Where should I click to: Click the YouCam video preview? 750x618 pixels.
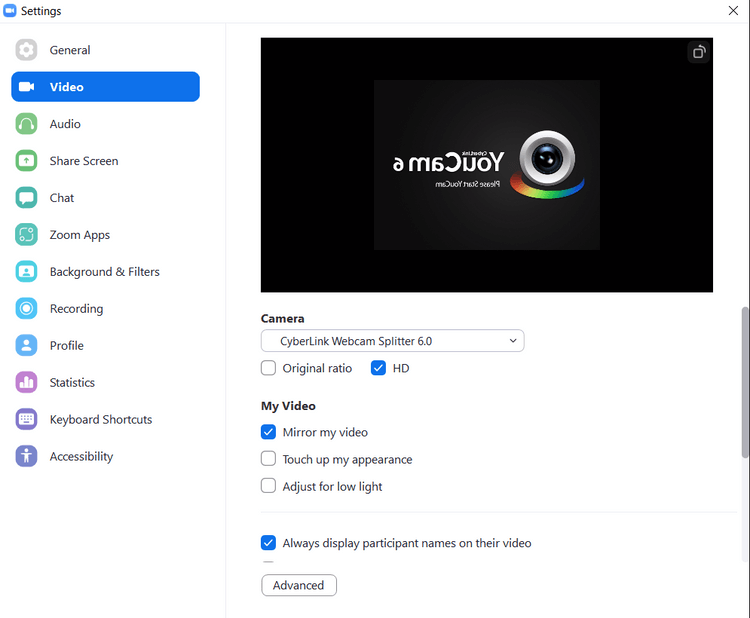click(486, 165)
